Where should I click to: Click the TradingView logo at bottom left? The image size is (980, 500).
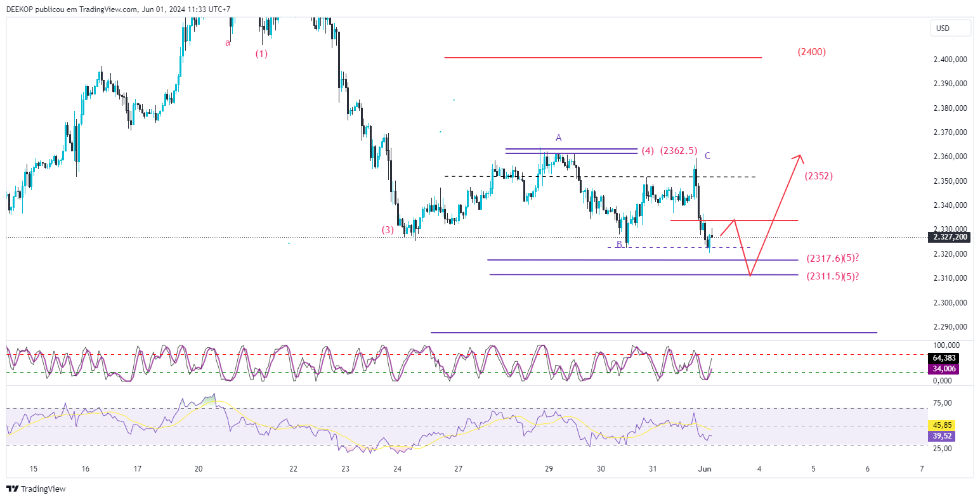click(x=36, y=489)
